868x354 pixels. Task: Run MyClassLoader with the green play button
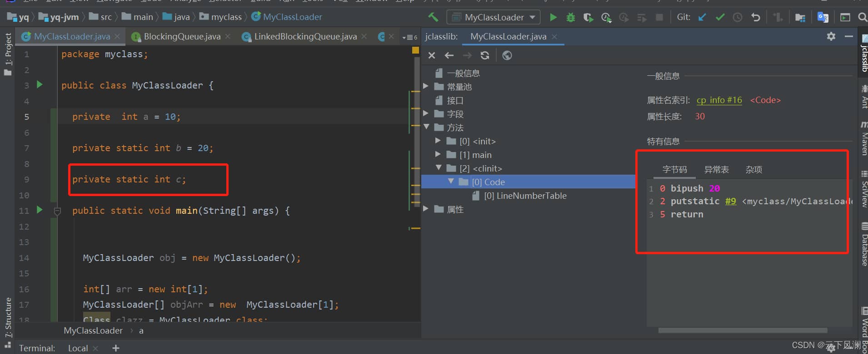tap(553, 17)
